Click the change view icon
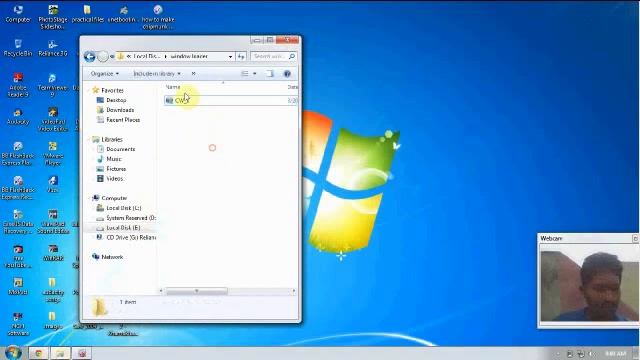The height and width of the screenshot is (360, 640). [x=244, y=74]
